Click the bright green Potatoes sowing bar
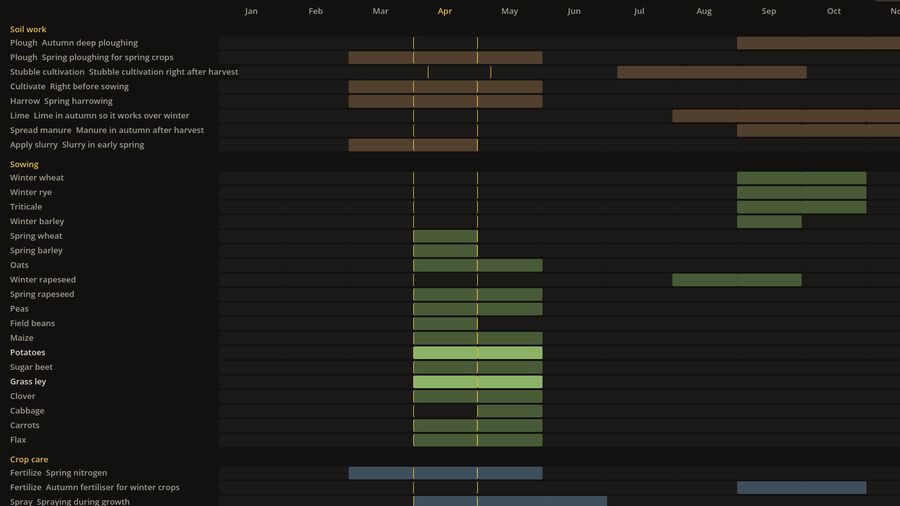Screen dimensions: 900x506 coord(478,352)
